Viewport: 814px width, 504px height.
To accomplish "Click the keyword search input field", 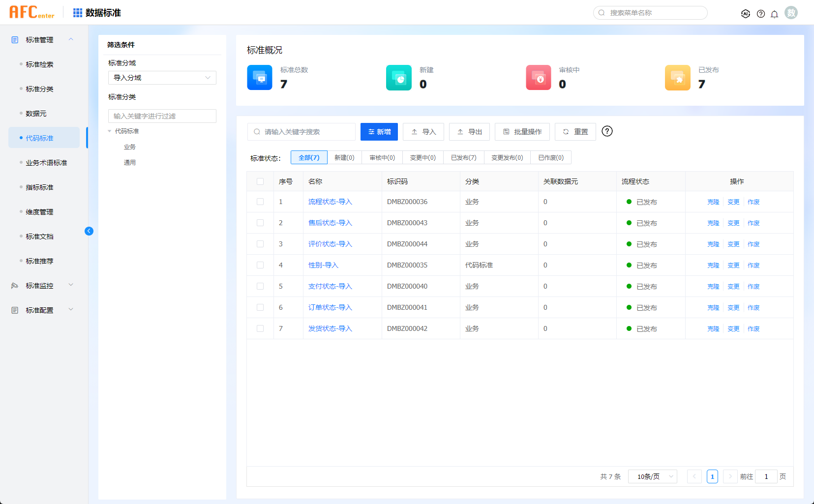I will pyautogui.click(x=301, y=132).
